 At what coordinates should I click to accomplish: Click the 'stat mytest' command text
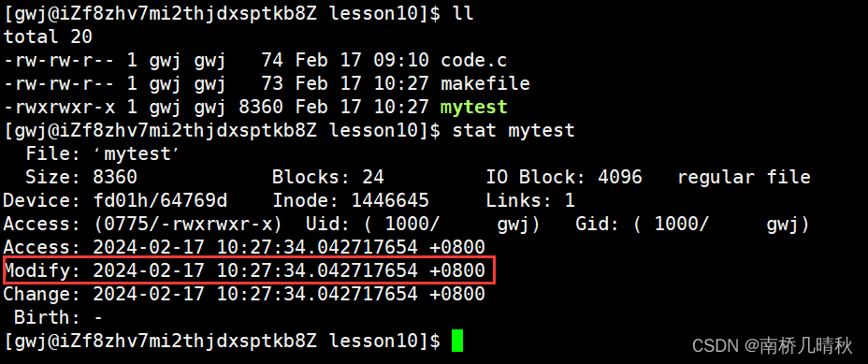514,131
